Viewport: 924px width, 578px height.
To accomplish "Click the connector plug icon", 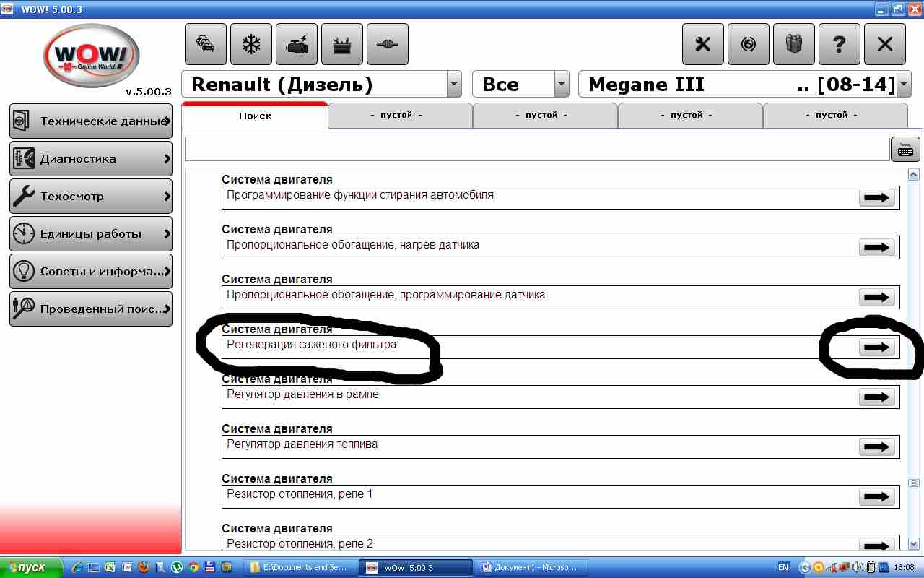I will [388, 45].
